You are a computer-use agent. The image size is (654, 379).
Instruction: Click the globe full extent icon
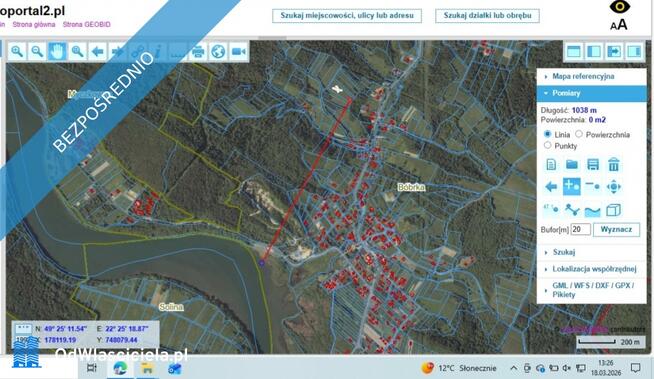point(218,51)
